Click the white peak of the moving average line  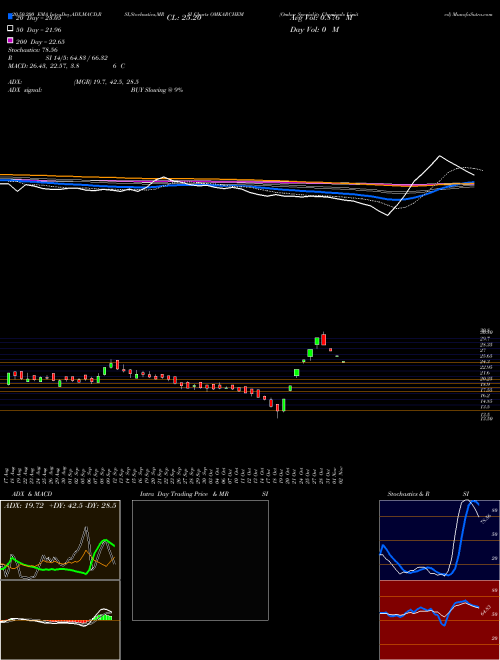tap(440, 156)
